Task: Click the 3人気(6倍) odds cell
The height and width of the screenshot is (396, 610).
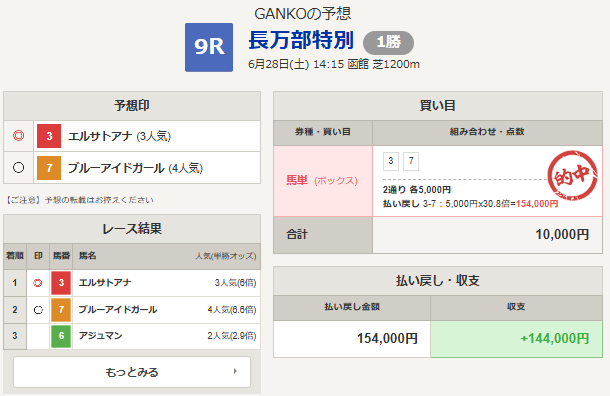Action: tap(235, 283)
